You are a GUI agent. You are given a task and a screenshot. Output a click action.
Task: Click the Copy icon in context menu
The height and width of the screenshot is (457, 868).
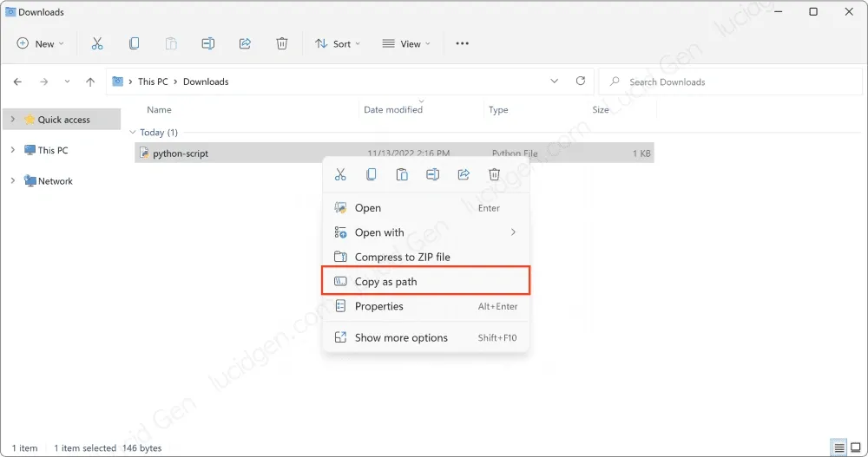coord(371,175)
